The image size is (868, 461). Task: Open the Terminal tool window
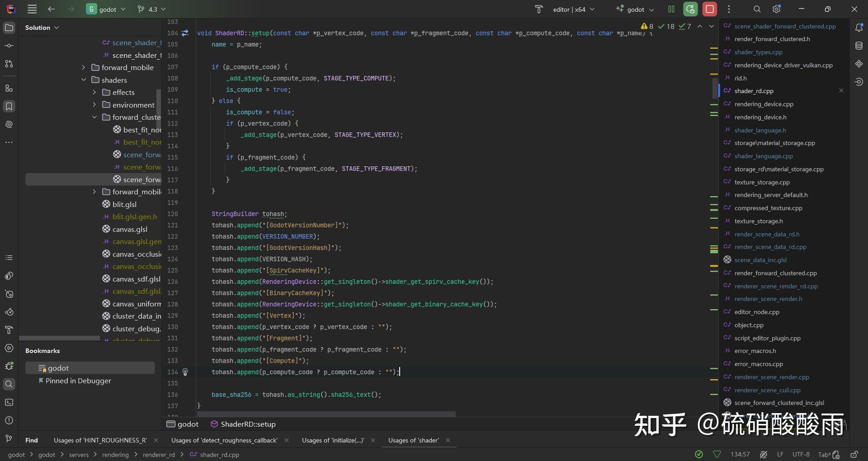9,403
